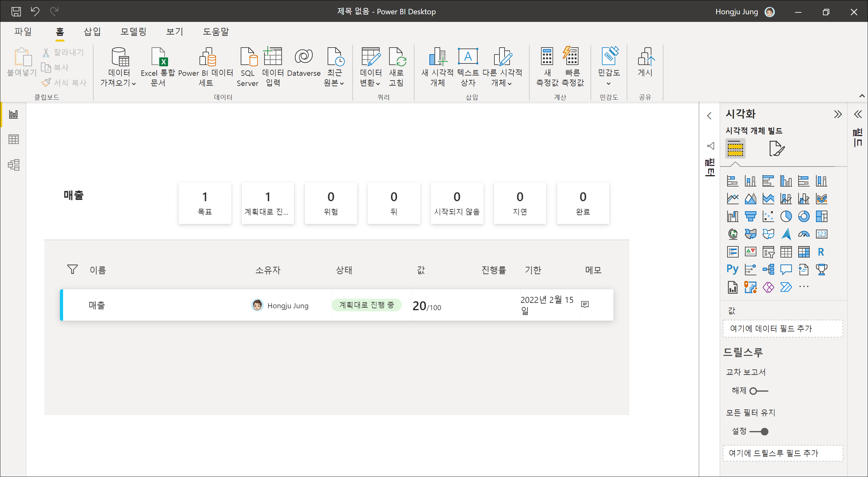Switch to Data view in left sidebar
Viewport: 868px width, 477px height.
click(x=13, y=139)
